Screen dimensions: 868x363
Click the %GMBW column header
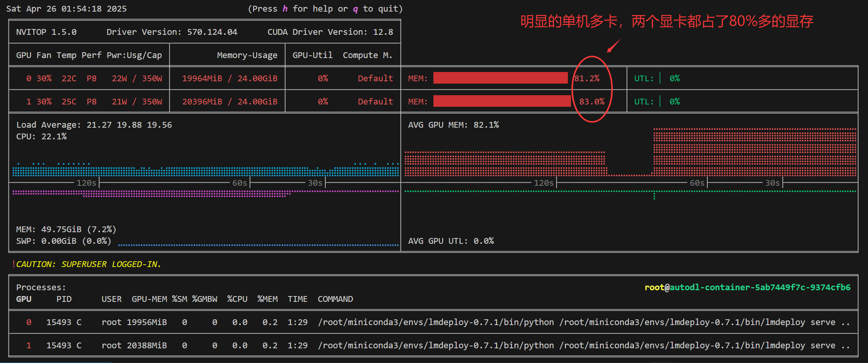click(205, 299)
